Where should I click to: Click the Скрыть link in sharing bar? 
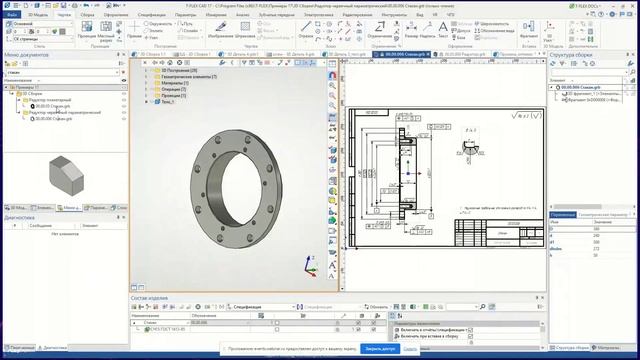pos(410,349)
